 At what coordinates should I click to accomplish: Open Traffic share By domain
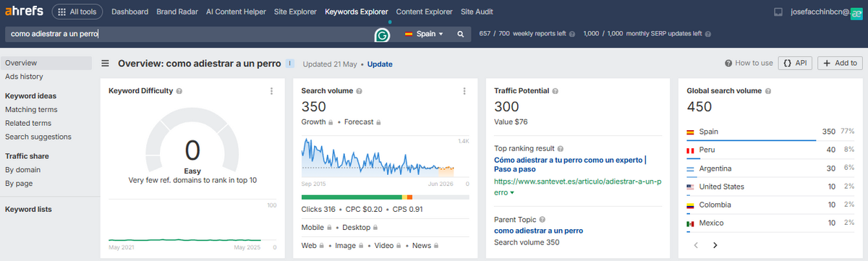[22, 170]
